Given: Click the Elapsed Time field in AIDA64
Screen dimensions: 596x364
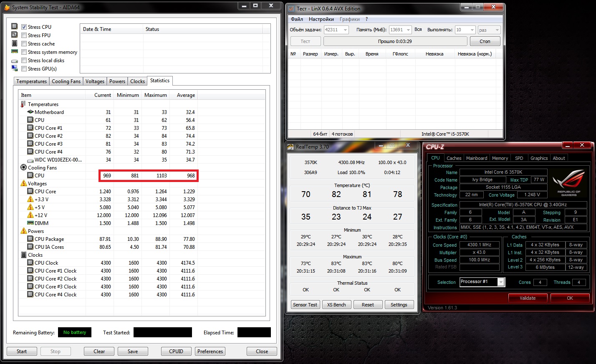Looking at the screenshot, I should 254,332.
